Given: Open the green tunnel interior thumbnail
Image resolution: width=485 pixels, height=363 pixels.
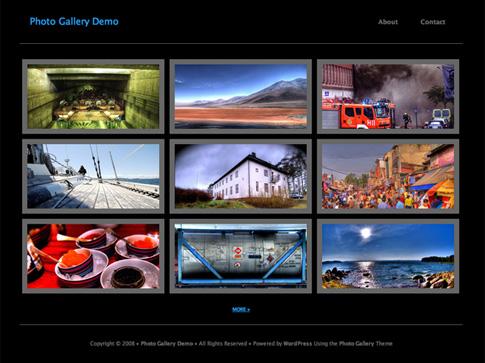Looking at the screenshot, I should coord(93,97).
